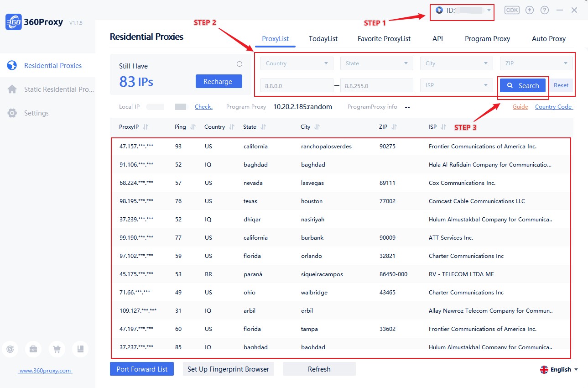Click the globe icon for Residential Proxies

coord(12,66)
